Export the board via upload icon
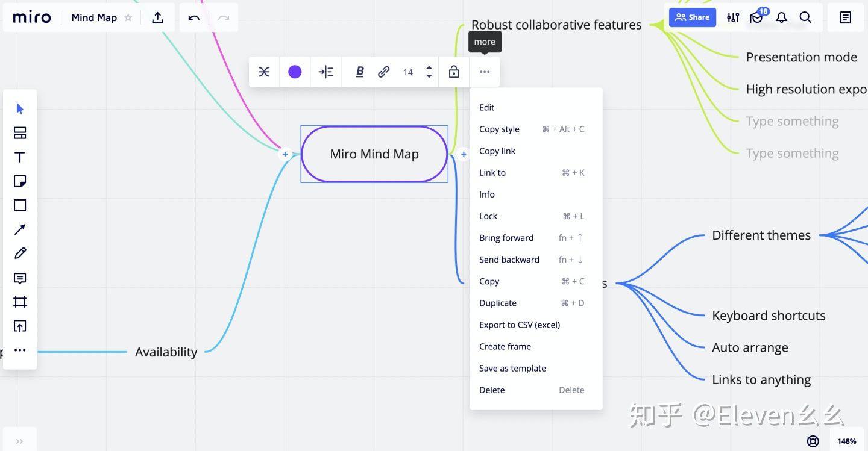Viewport: 868px width, 451px height. click(x=157, y=17)
